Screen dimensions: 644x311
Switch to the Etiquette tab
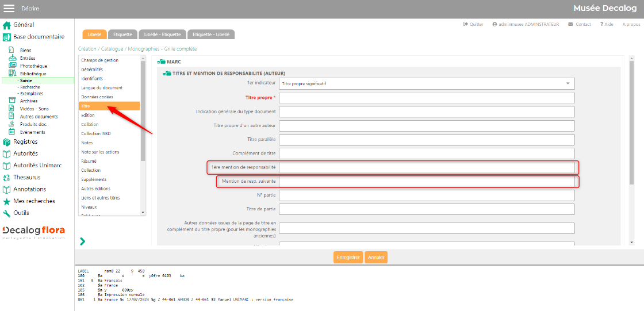click(x=122, y=34)
